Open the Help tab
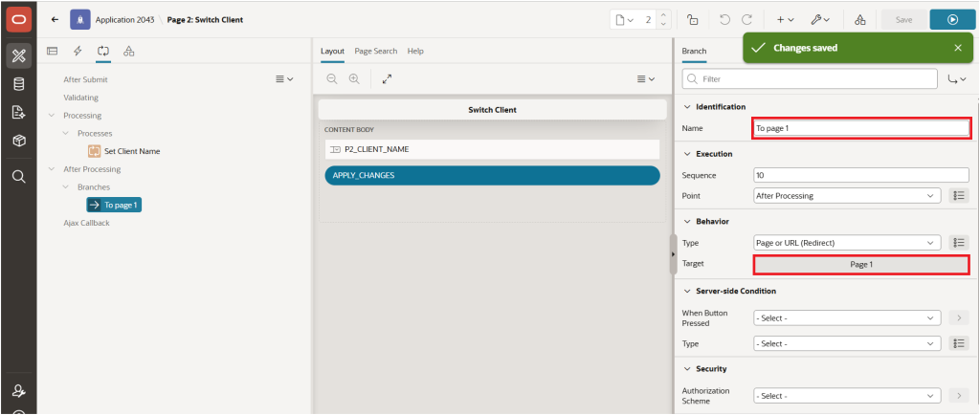Viewport: 980px width, 415px height. [x=415, y=52]
